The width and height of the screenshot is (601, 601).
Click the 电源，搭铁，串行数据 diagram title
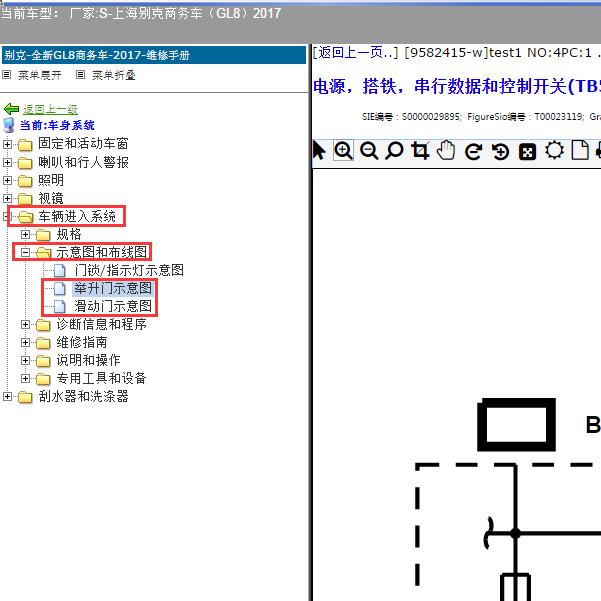click(x=457, y=86)
